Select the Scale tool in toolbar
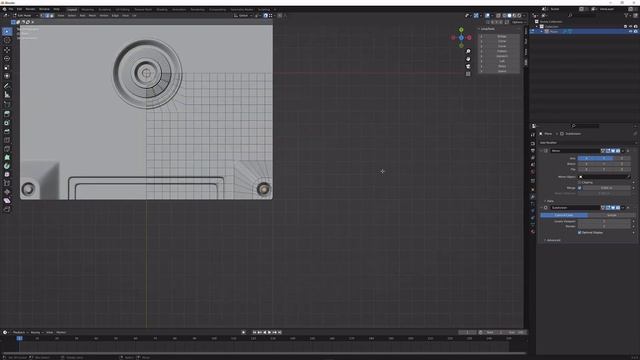 click(x=7, y=67)
